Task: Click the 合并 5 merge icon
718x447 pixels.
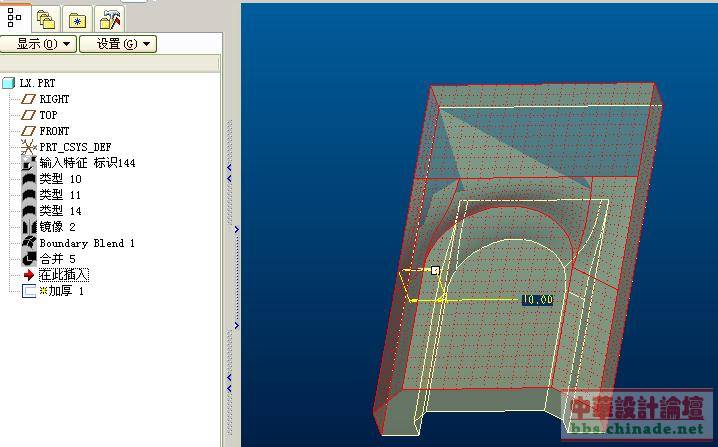Action: (28, 259)
